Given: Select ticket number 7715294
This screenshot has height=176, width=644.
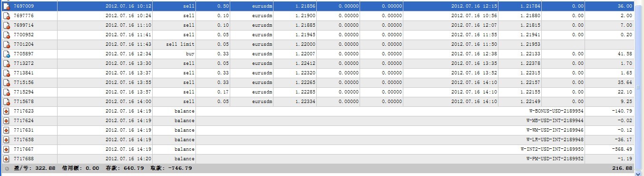Looking at the screenshot, I should [24, 92].
